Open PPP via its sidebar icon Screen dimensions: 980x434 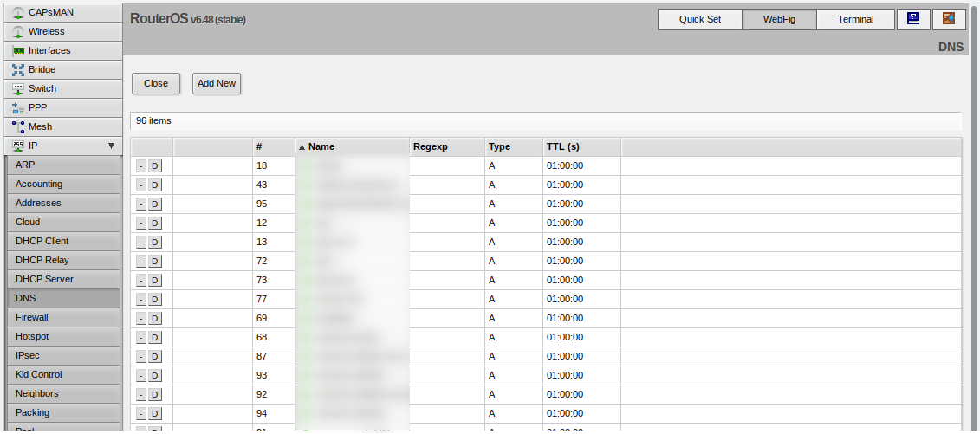[18, 108]
